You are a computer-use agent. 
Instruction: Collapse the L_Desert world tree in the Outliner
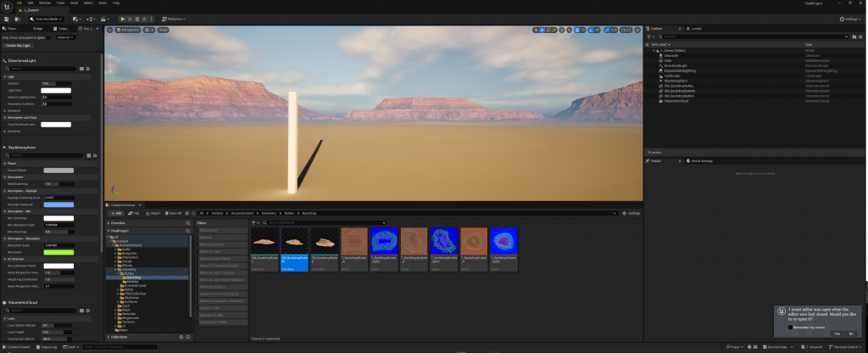coord(654,50)
